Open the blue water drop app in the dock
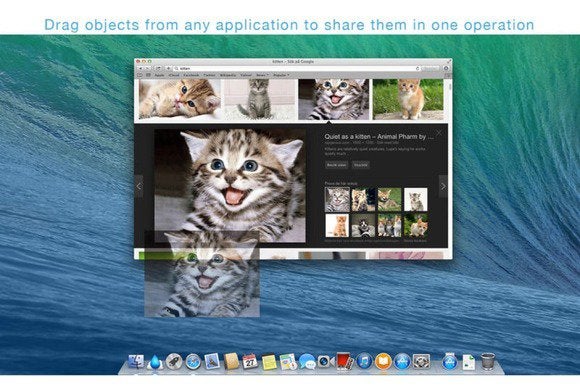Image resolution: width=580 pixels, height=388 pixels. pos(155,362)
